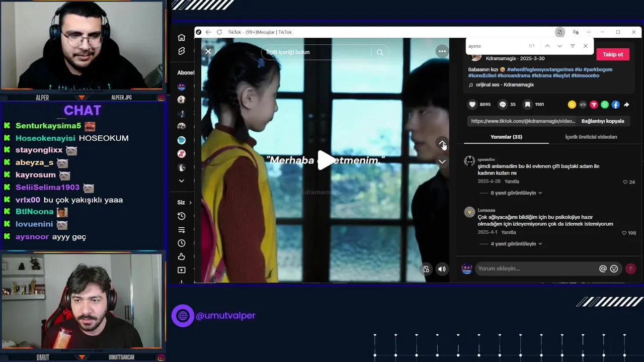Post comment with the red arrow button

point(630,269)
